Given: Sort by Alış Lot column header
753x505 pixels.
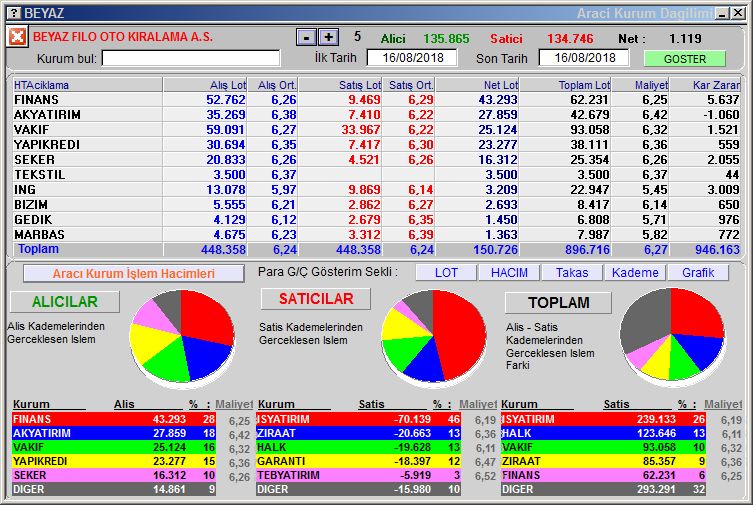Looking at the screenshot, I should (206, 85).
